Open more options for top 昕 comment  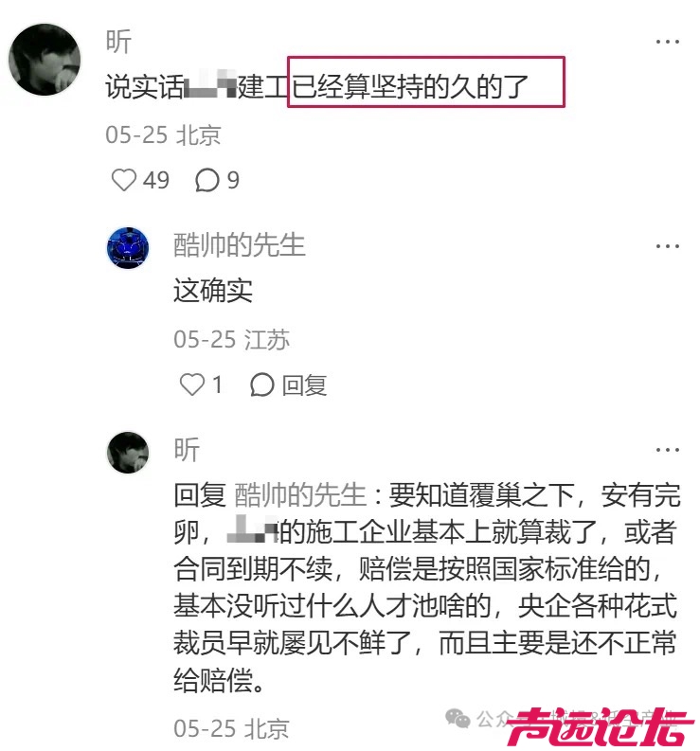tap(668, 42)
